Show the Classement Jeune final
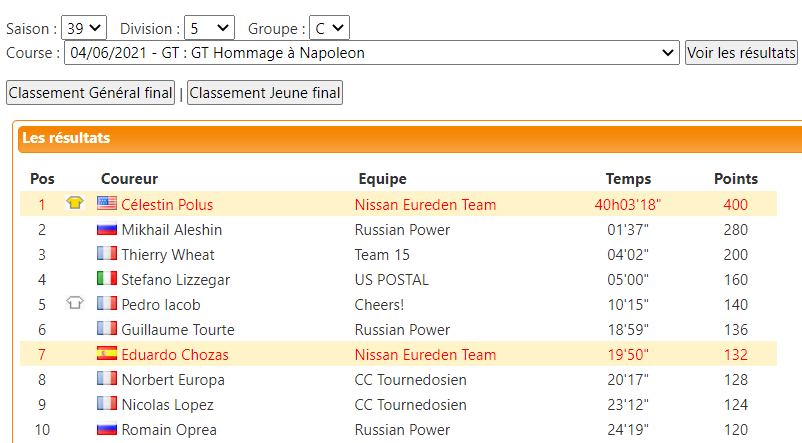This screenshot has width=802, height=443. point(265,93)
